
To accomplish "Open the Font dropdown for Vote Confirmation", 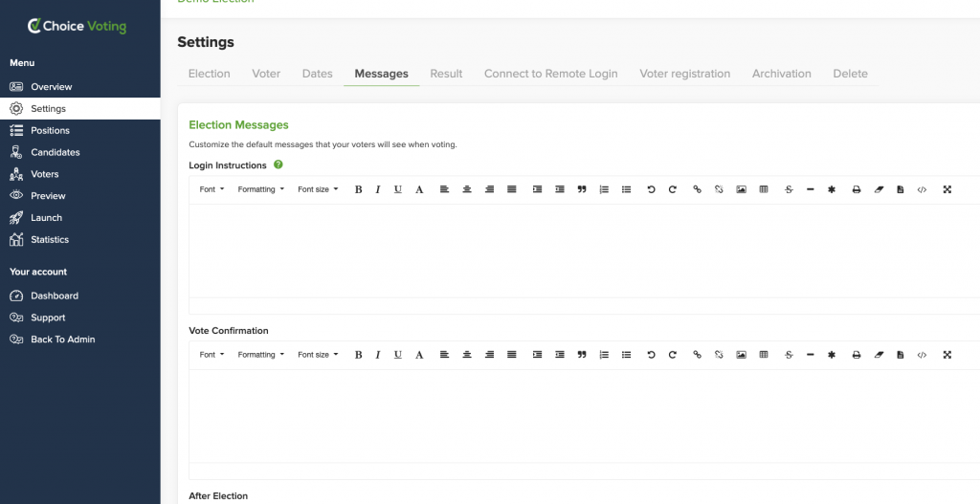I will pos(212,355).
